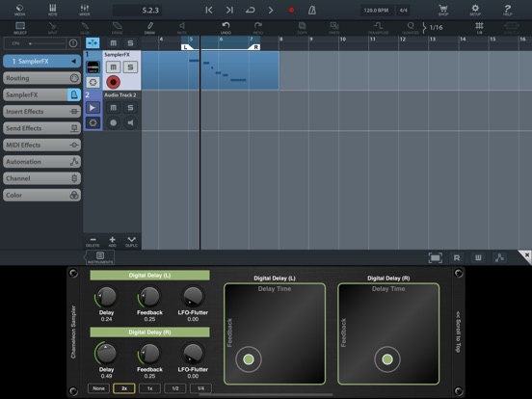
Task: Open the Help question mark
Action: point(507,10)
